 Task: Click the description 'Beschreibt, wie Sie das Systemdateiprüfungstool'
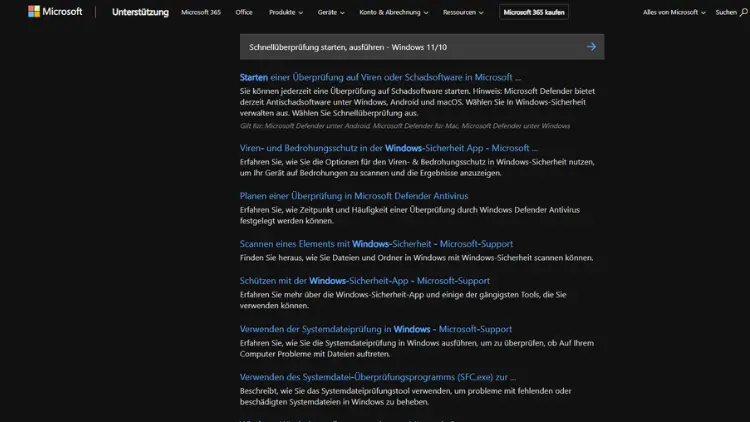(x=406, y=396)
